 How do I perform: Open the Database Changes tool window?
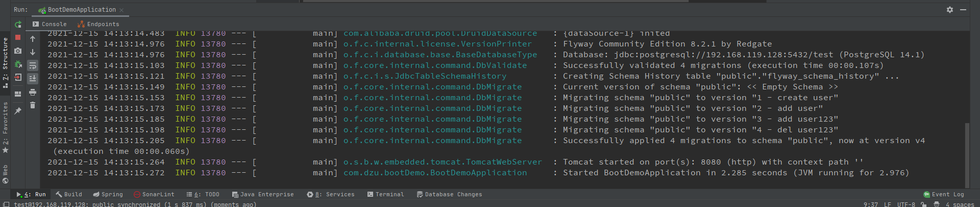449,194
